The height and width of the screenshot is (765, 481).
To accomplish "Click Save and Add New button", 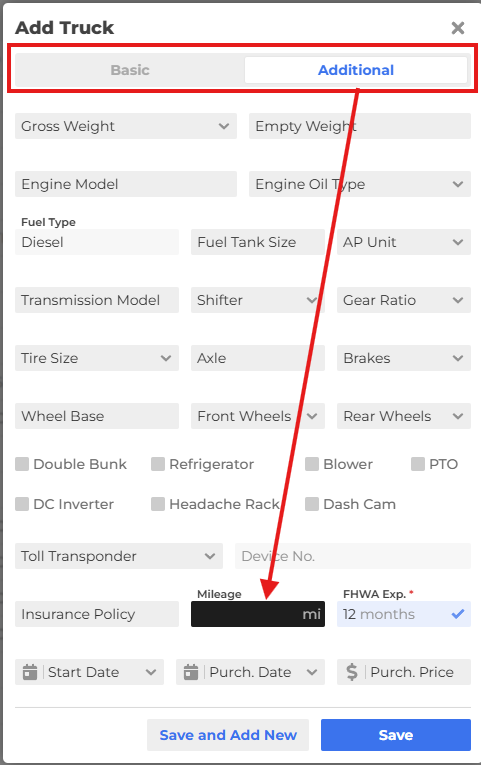I will [x=228, y=735].
